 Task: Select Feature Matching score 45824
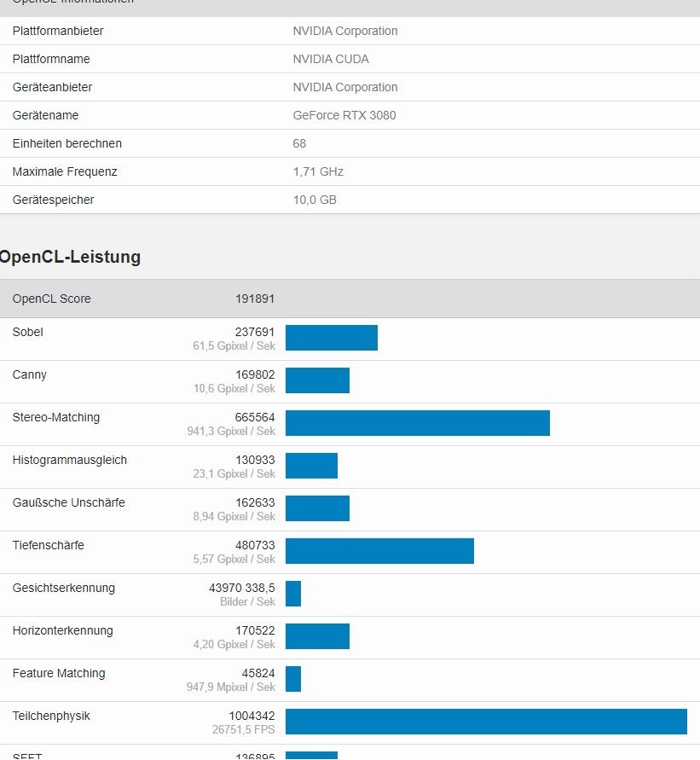pyautogui.click(x=258, y=673)
